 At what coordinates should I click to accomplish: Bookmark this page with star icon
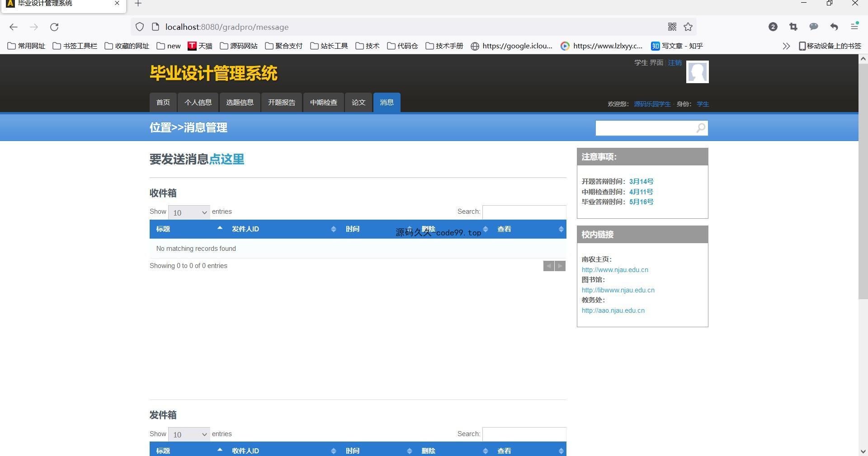(x=688, y=27)
